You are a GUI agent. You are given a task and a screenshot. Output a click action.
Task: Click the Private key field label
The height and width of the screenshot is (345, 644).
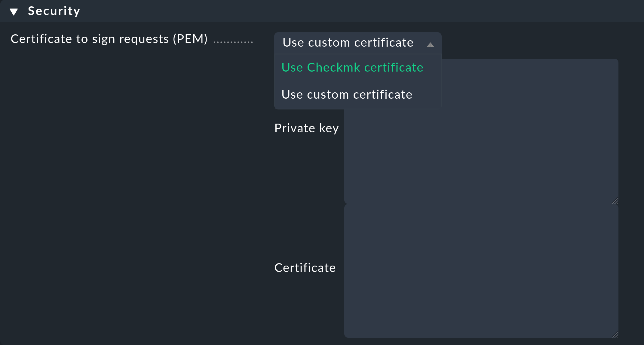(307, 128)
